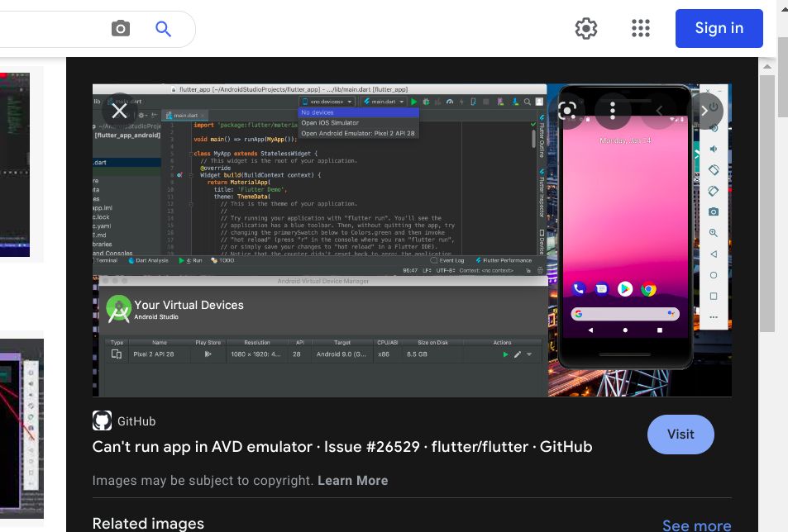Click the preview panel's scroll-up arrow
Screen dimensions: 788x532
pyautogui.click(x=767, y=66)
